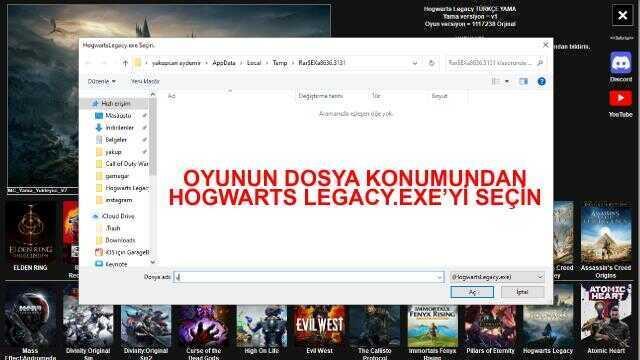The image size is (640, 360).
Task: Open the Discord icon in launcher sidebar
Action: [621, 63]
